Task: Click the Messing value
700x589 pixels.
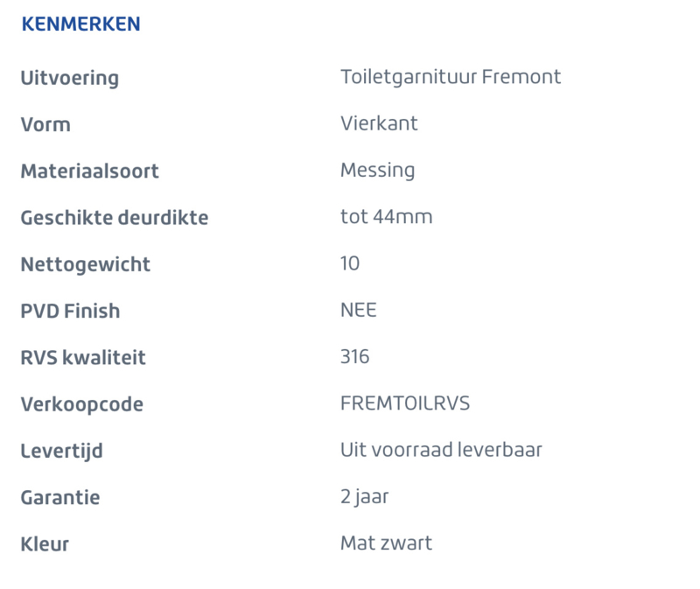Action: [378, 171]
